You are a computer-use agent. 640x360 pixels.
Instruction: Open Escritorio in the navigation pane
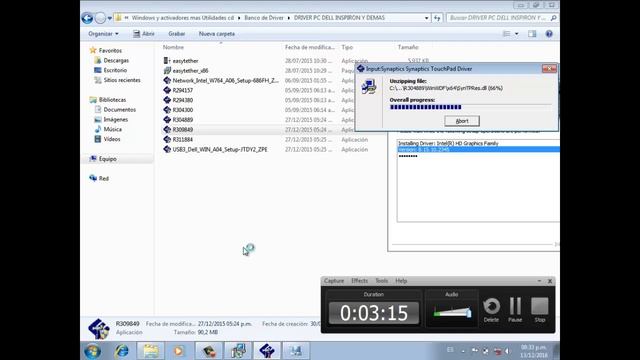[x=111, y=70]
